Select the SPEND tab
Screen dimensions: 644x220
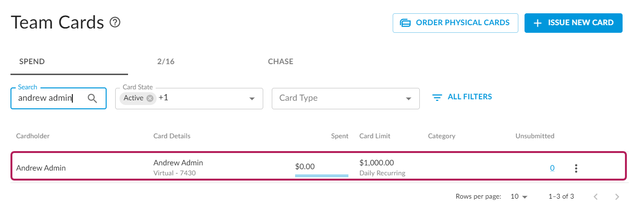click(32, 62)
